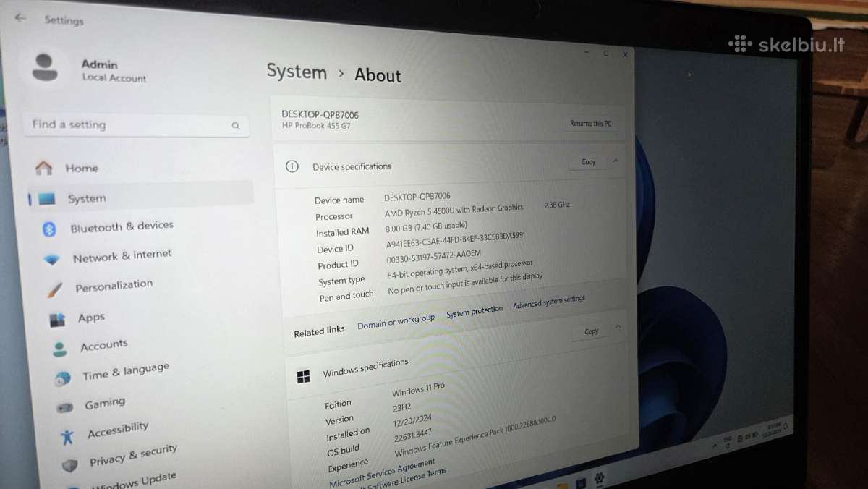Open Accounts settings page

pyautogui.click(x=104, y=346)
